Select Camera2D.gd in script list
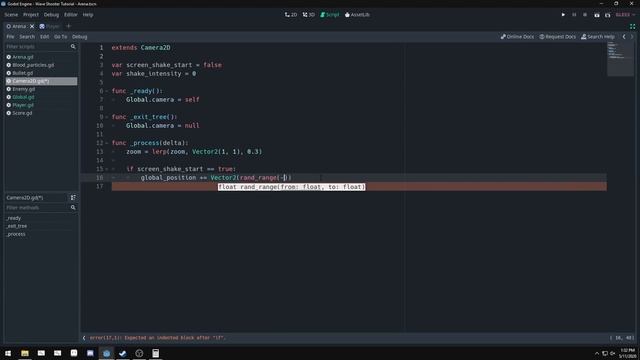The width and height of the screenshot is (640, 360). [41, 81]
